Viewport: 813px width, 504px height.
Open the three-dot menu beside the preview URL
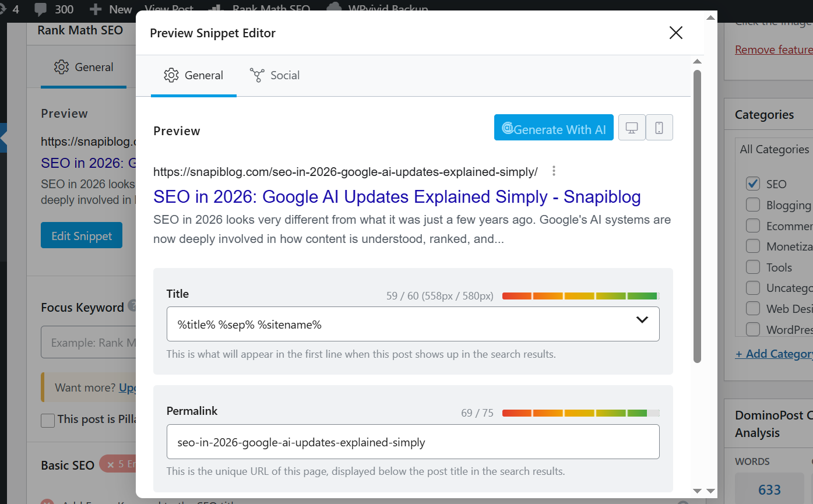(x=553, y=171)
